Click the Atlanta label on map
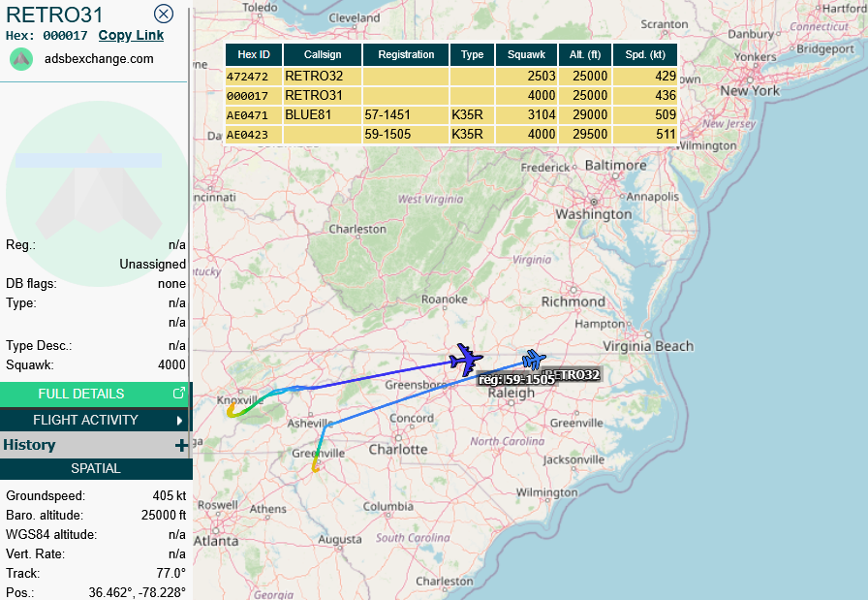This screenshot has height=600, width=868. click(x=216, y=541)
